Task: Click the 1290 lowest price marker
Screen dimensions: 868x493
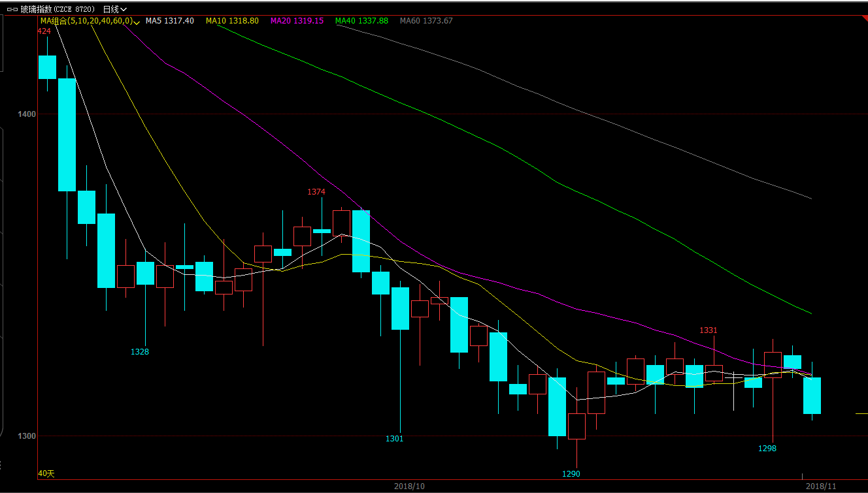Action: click(571, 474)
